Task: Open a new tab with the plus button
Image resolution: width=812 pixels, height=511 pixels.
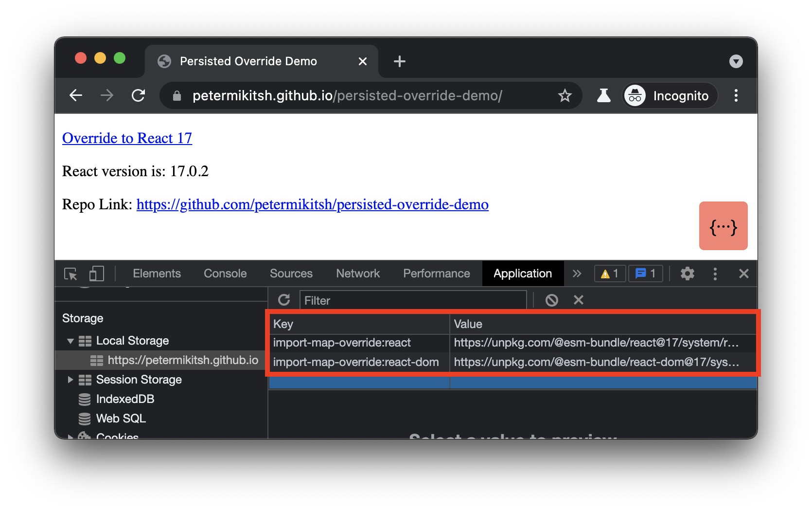Action: (399, 61)
